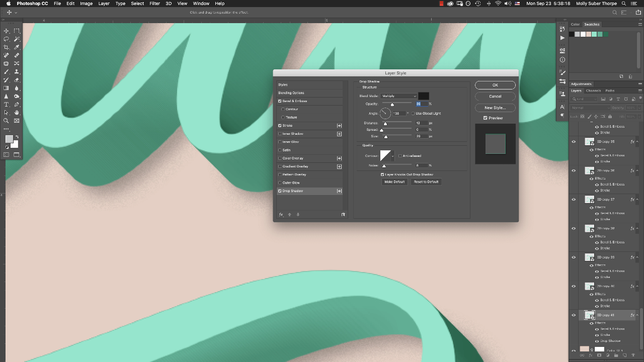This screenshot has width=644, height=362.
Task: Choose the Eraser tool
Action: (17, 80)
